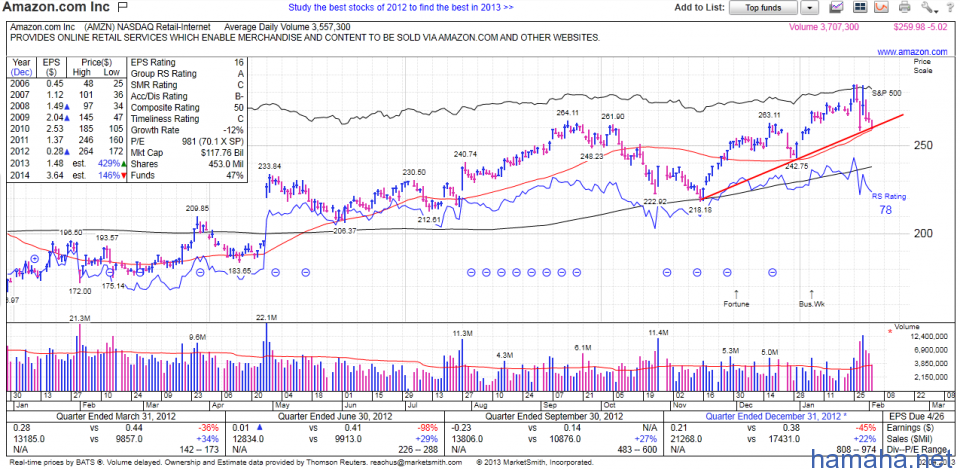The height and width of the screenshot is (470, 960).
Task: Click the red down arrow next to 146%
Action: pyautogui.click(x=124, y=176)
